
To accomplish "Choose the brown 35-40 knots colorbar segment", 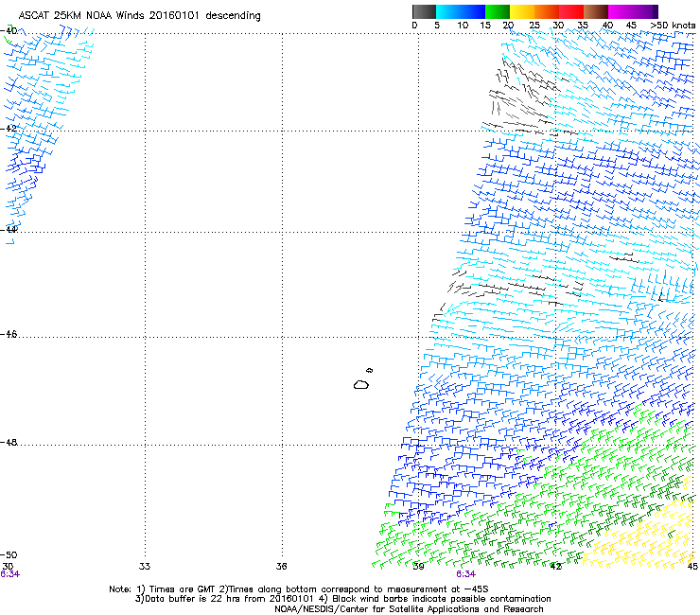I will pyautogui.click(x=596, y=11).
